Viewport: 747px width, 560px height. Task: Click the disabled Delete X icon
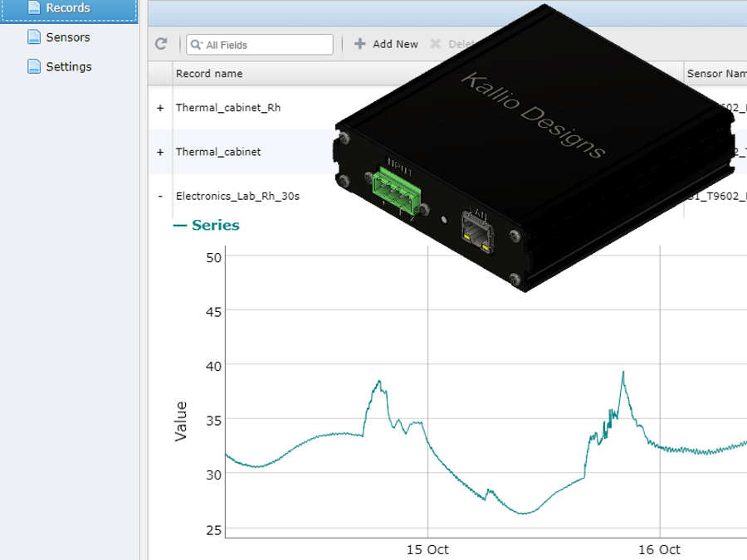coord(437,44)
